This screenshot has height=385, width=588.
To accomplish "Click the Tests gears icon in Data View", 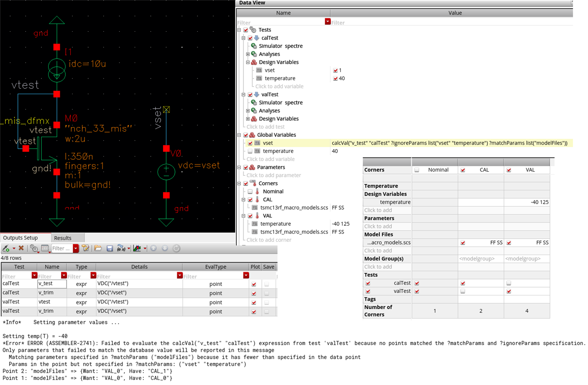I will [253, 30].
